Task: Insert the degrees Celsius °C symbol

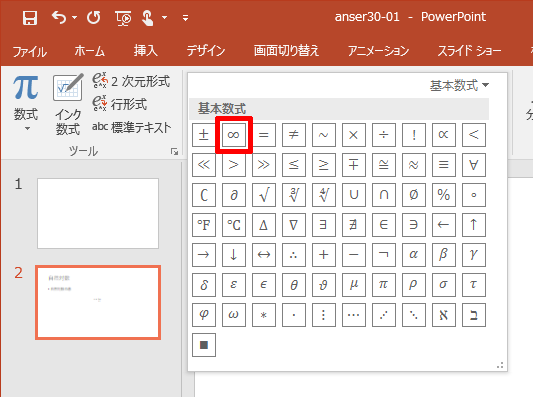Action: click(x=234, y=225)
